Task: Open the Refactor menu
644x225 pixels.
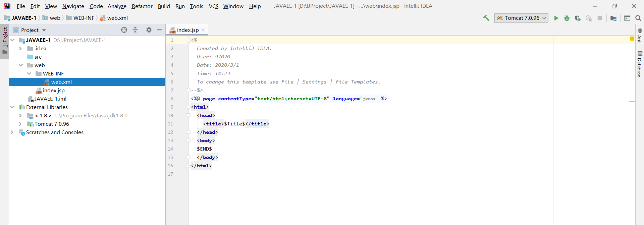Action: coord(142,6)
